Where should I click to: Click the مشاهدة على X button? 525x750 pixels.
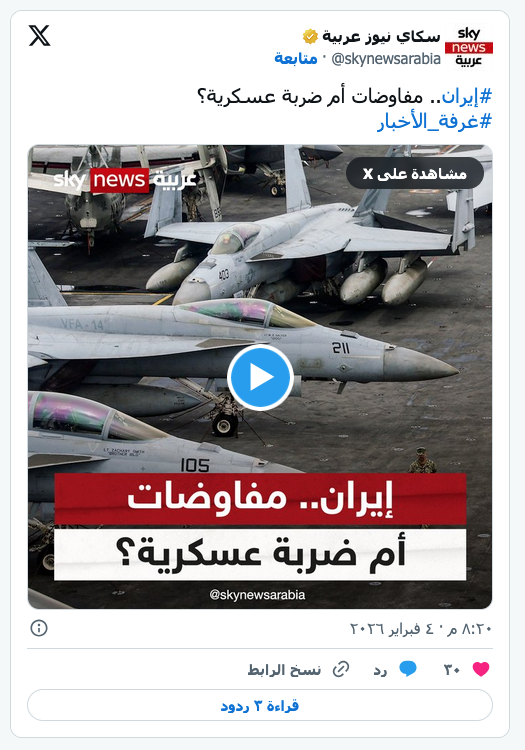[x=415, y=173]
